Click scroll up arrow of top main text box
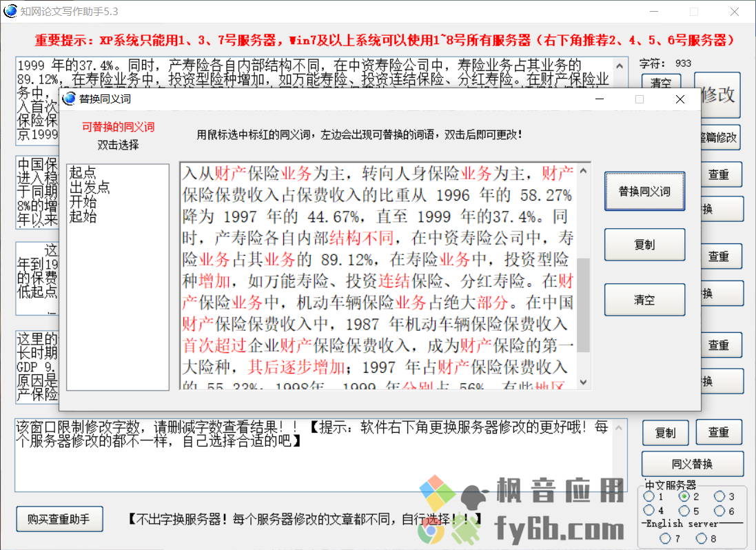 (620, 65)
